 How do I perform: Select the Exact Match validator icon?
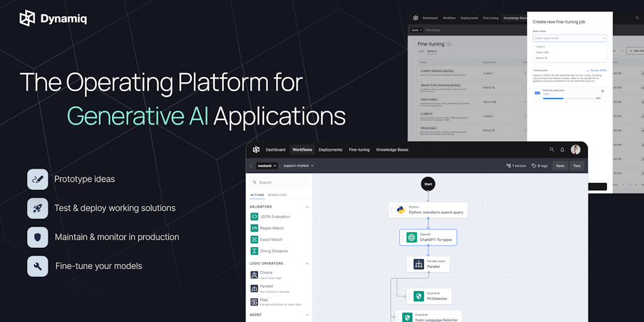(254, 240)
